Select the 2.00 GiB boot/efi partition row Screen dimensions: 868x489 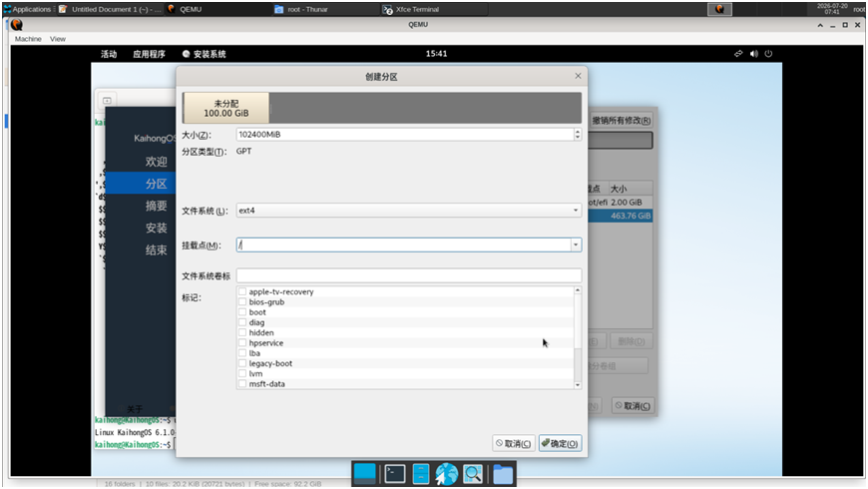click(x=620, y=203)
